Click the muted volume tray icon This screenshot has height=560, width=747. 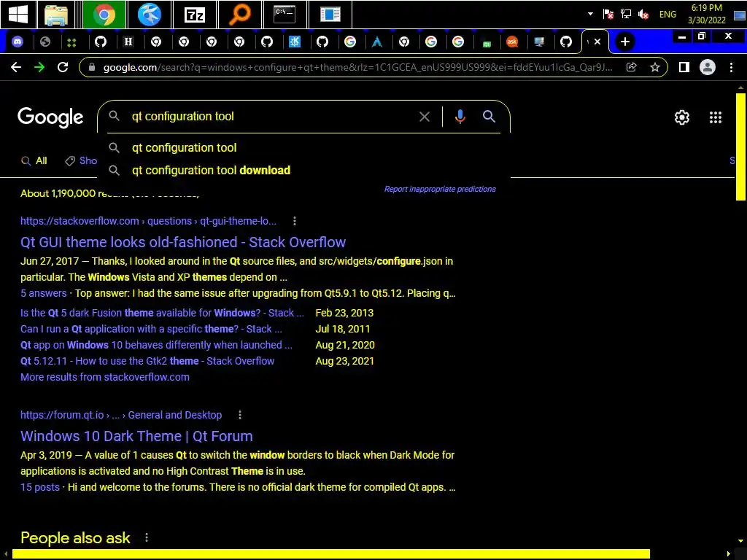coord(643,15)
